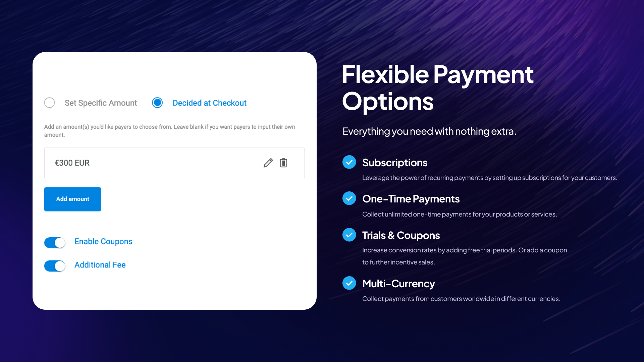Click the Subscriptions feature label
Image resolution: width=644 pixels, height=362 pixels.
click(395, 162)
